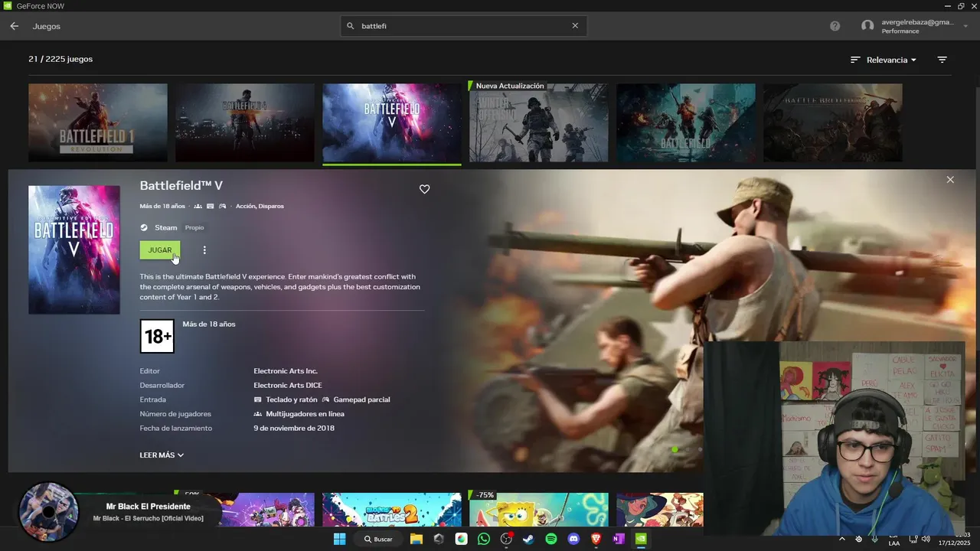Click the Propio ownership tag

(194, 227)
